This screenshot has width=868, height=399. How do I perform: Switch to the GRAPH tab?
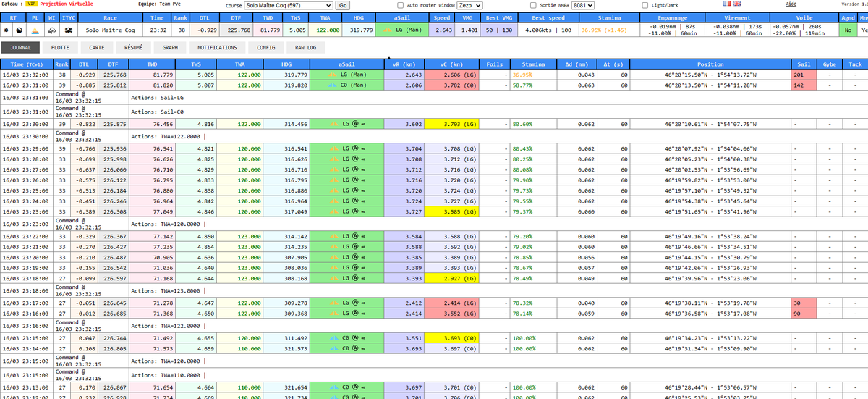[x=170, y=48]
